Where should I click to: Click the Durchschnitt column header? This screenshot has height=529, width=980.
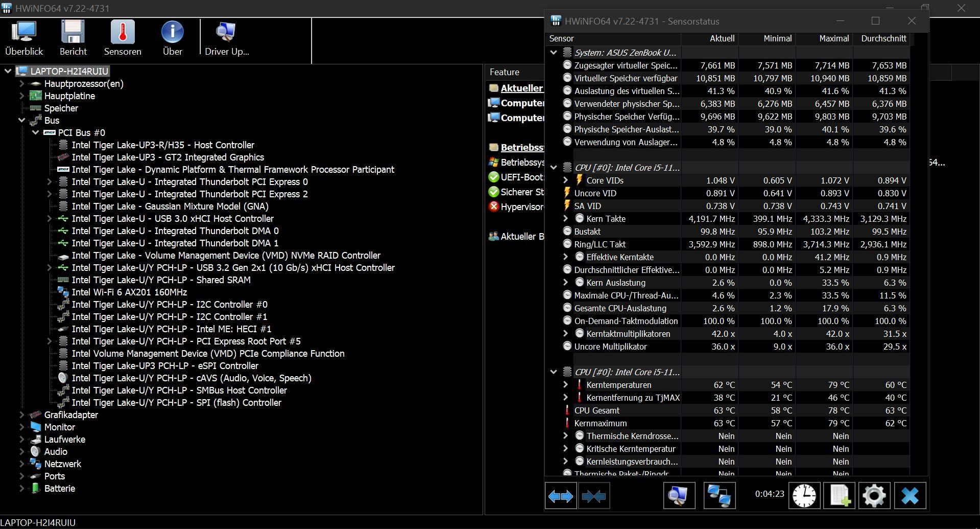[x=881, y=38]
